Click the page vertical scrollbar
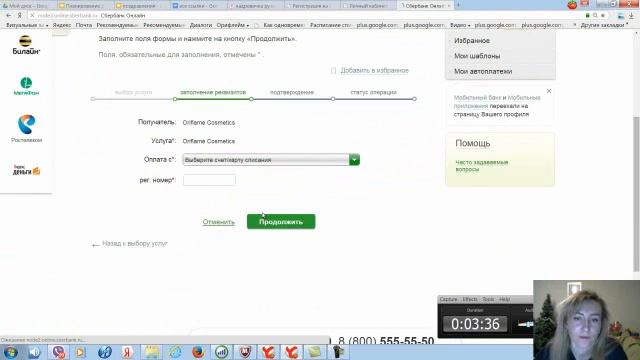 click(636, 194)
